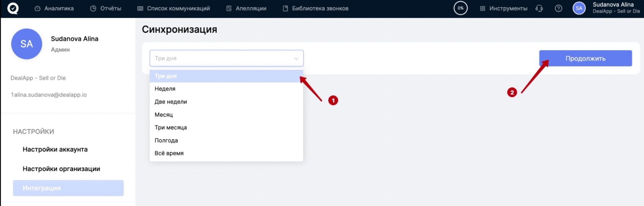Click the question mark help icon
The height and width of the screenshot is (206, 644).
click(558, 8)
